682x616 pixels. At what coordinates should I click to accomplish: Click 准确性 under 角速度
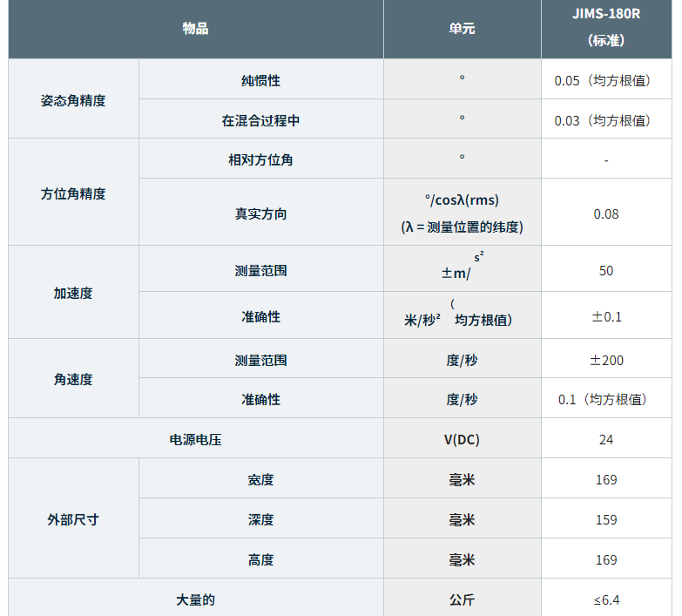261,397
